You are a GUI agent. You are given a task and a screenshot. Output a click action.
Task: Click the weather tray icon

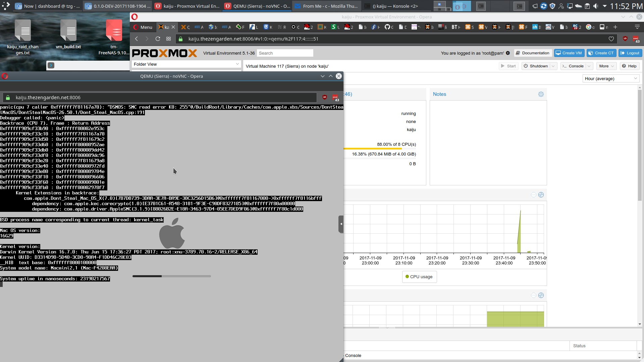click(578, 6)
